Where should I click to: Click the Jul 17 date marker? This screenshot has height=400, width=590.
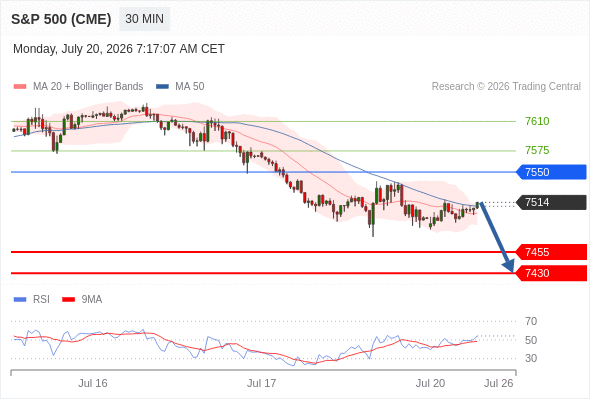click(x=262, y=383)
